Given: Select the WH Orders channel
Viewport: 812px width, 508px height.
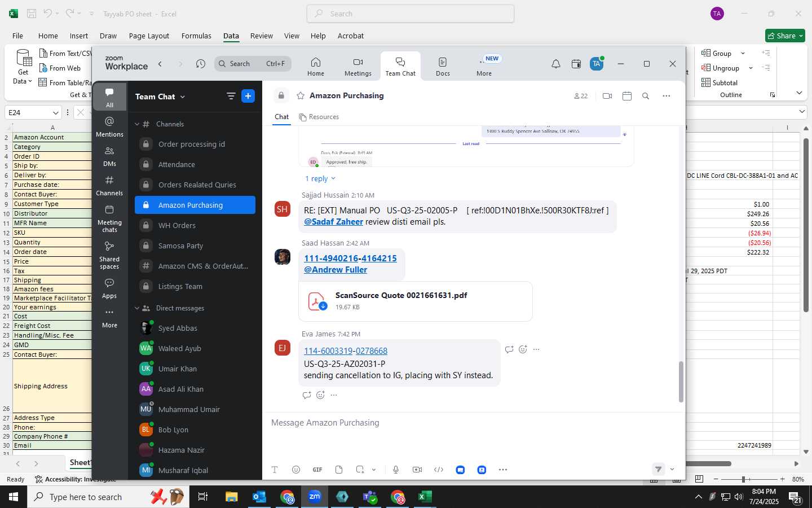Looking at the screenshot, I should (x=195, y=225).
